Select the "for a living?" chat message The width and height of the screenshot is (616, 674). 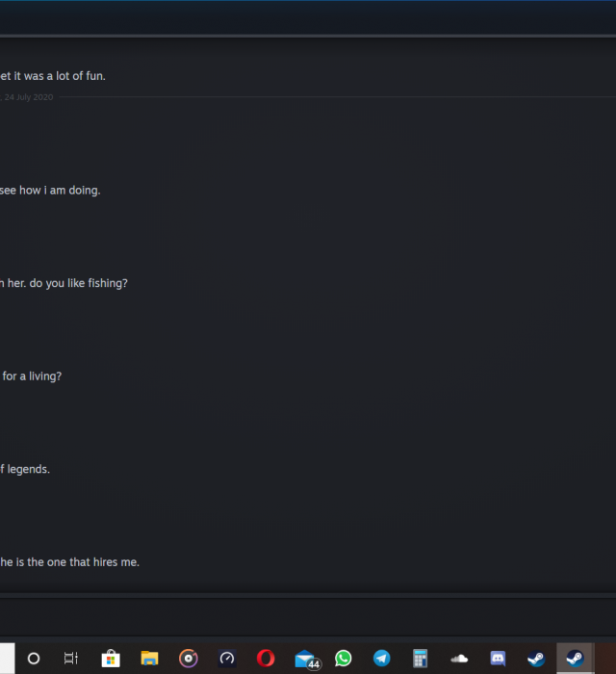tap(32, 376)
